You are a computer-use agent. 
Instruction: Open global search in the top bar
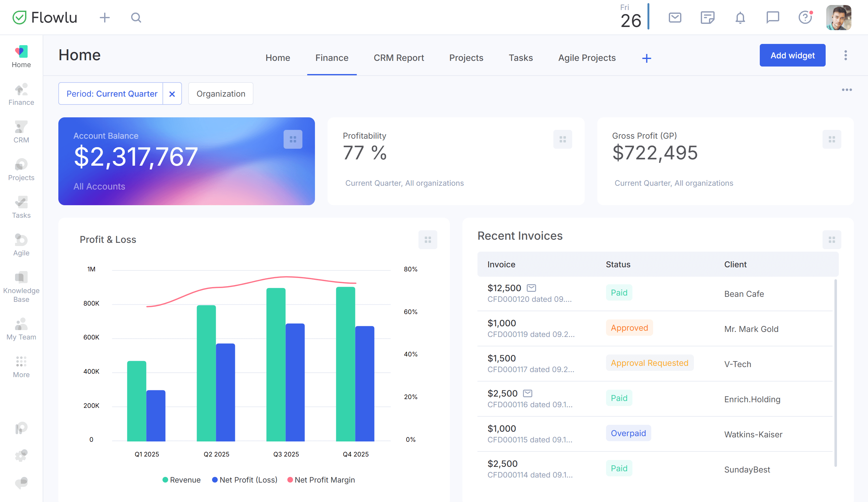(x=136, y=17)
